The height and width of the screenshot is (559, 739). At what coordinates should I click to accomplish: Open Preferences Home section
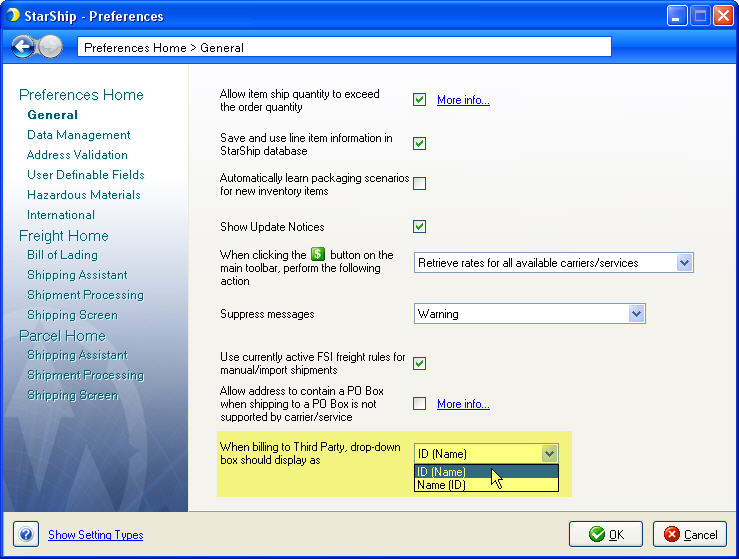click(81, 95)
